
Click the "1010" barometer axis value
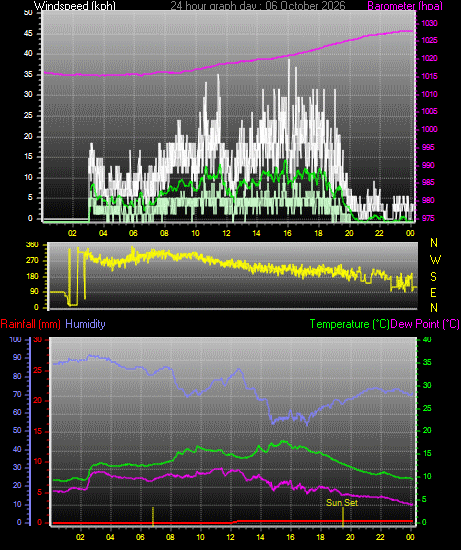pos(429,94)
